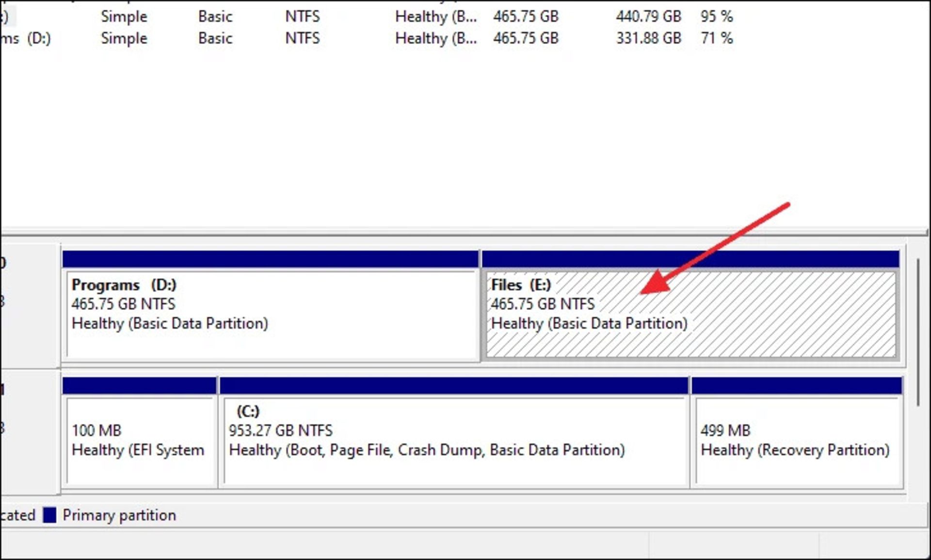The height and width of the screenshot is (560, 931).
Task: Click the first disk's label panel
Action: tap(29, 305)
